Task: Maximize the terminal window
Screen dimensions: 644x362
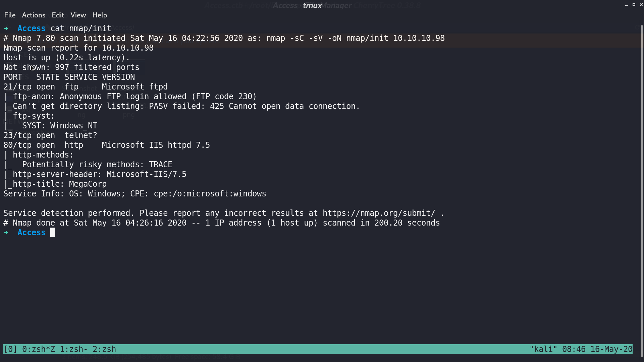Action: pyautogui.click(x=634, y=5)
